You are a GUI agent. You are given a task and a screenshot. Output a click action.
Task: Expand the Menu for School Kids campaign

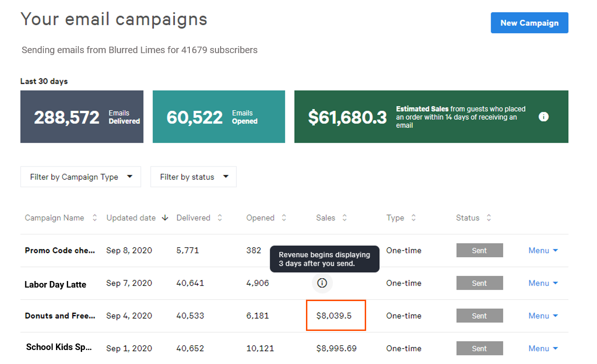click(543, 348)
